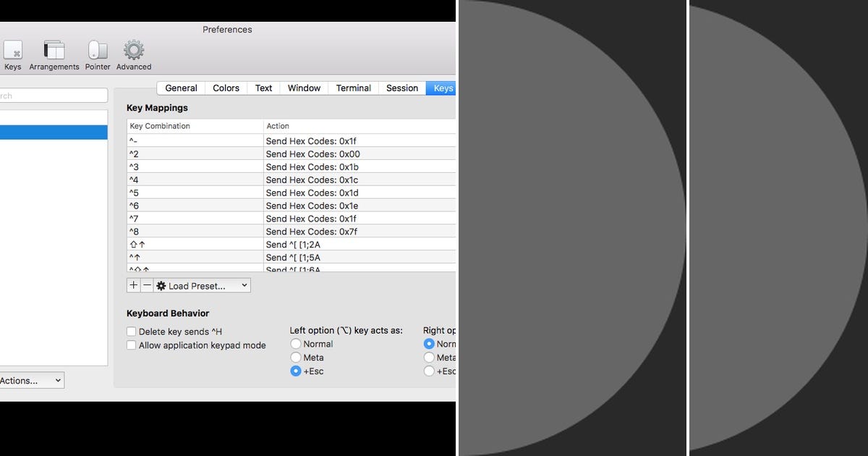Click action 'Send Hex Codes: 0x1c'
Viewport: 868px width, 456px height.
click(312, 180)
